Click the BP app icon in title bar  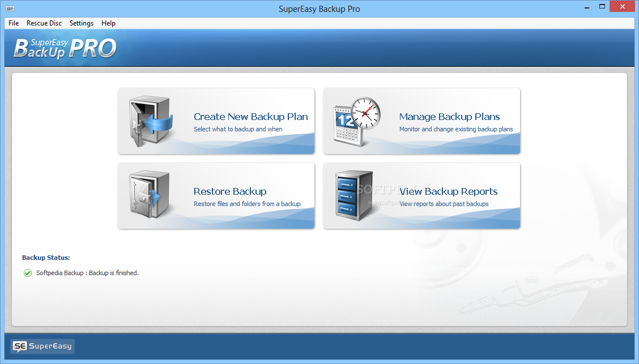[x=10, y=8]
